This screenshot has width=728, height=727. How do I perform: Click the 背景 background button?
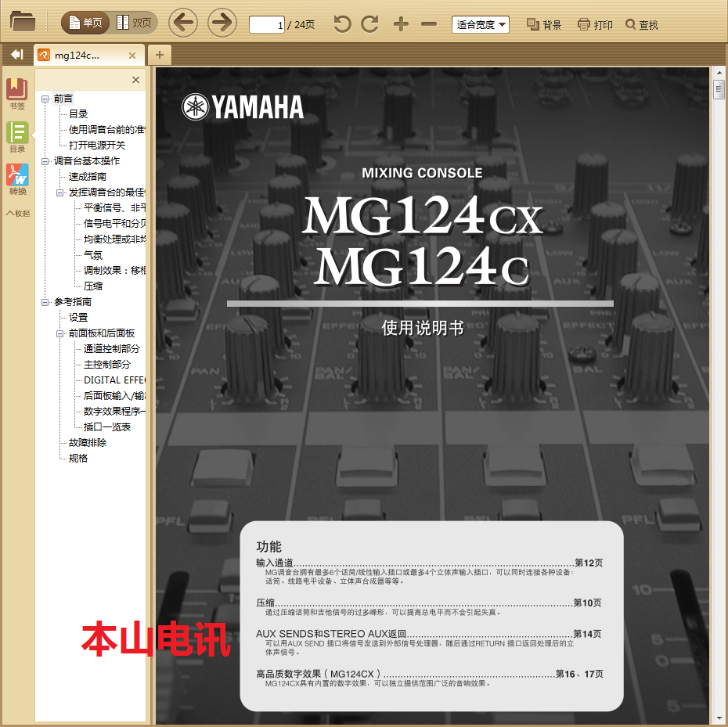pos(544,24)
